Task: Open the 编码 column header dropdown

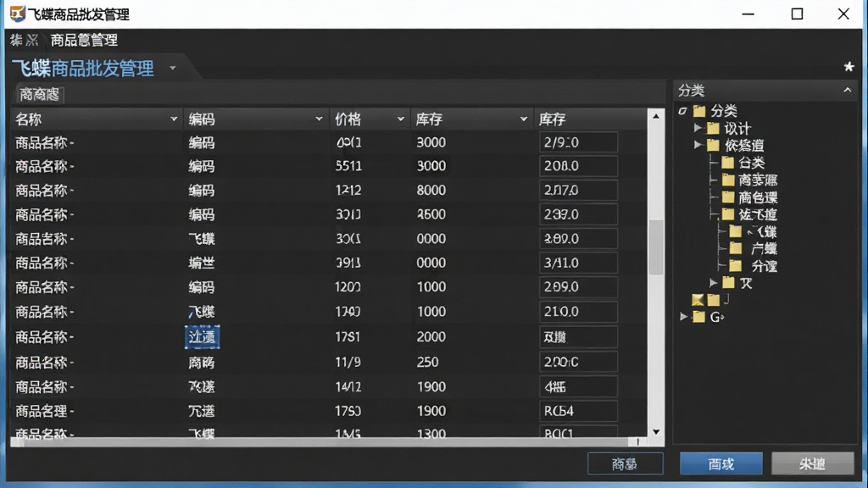Action: (x=319, y=119)
